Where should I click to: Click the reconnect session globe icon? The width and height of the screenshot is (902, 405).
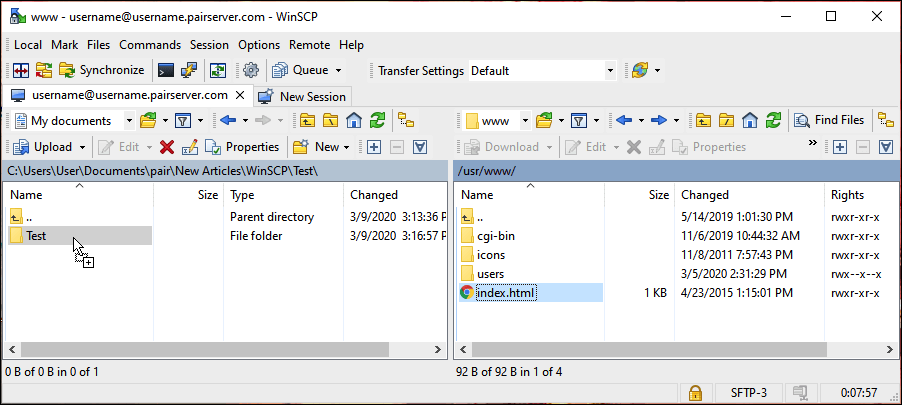point(639,70)
